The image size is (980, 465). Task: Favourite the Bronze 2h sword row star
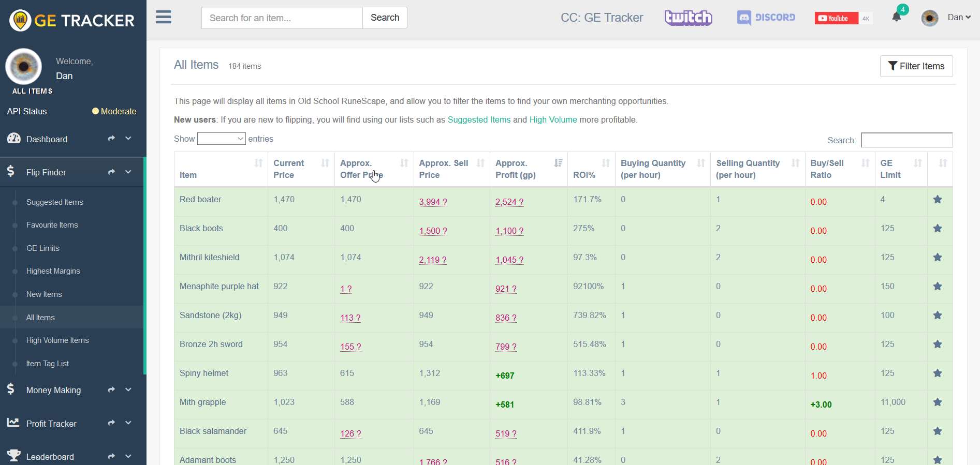pos(938,344)
